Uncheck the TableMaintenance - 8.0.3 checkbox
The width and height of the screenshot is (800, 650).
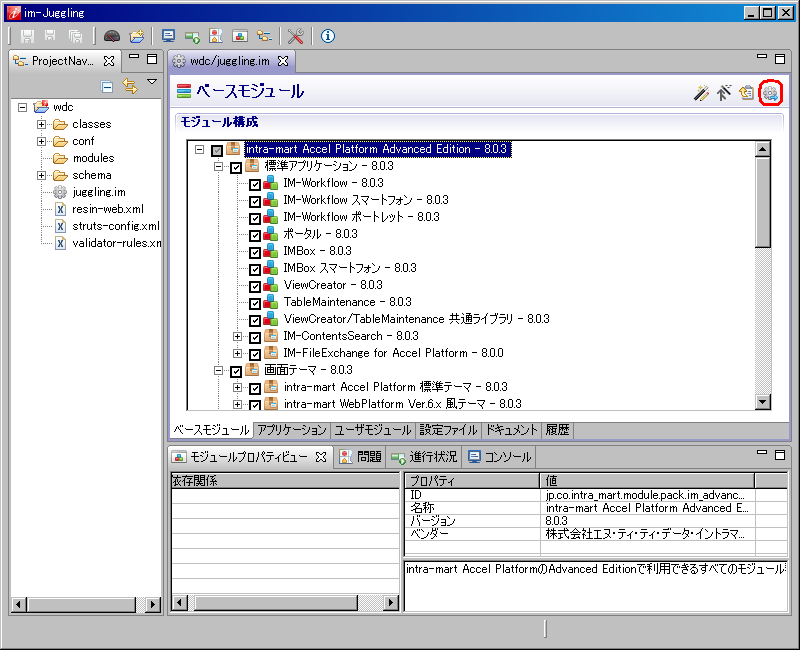255,304
